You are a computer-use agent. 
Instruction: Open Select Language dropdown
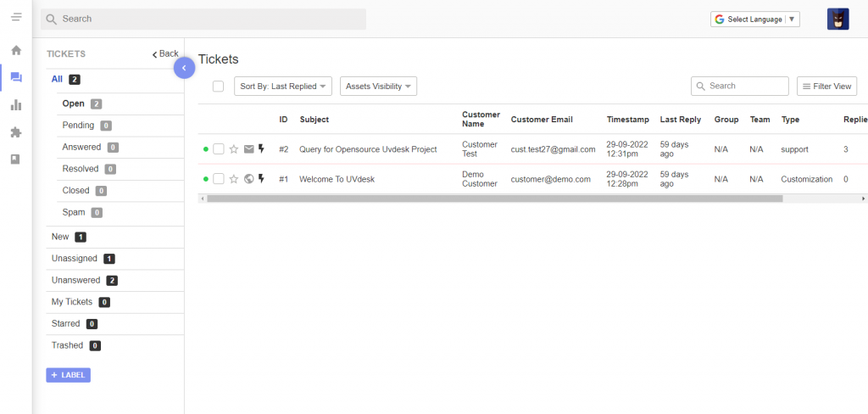tap(754, 19)
